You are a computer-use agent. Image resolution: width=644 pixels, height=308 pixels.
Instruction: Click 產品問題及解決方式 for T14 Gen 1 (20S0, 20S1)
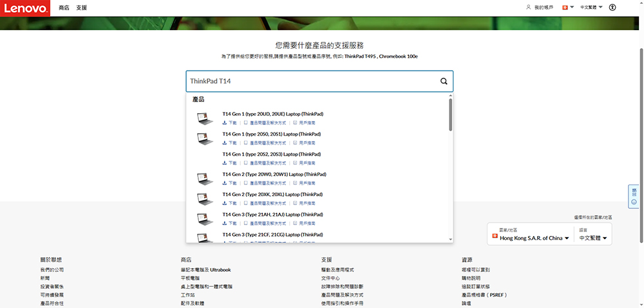(x=265, y=143)
